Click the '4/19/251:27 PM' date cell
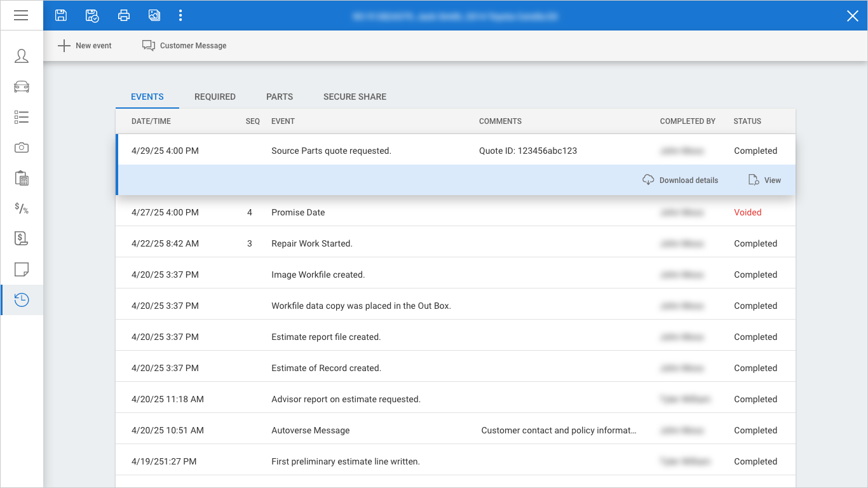The image size is (868, 488). pyautogui.click(x=164, y=461)
